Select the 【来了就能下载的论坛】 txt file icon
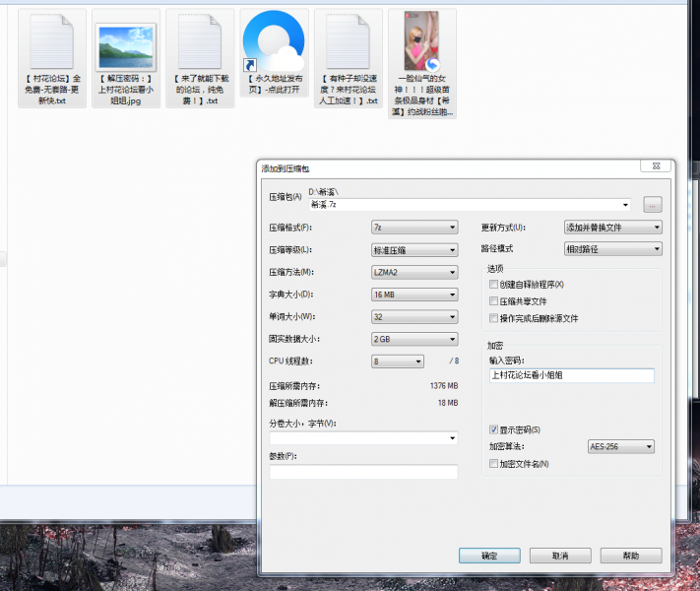Image resolution: width=700 pixels, height=591 pixels. click(x=199, y=44)
